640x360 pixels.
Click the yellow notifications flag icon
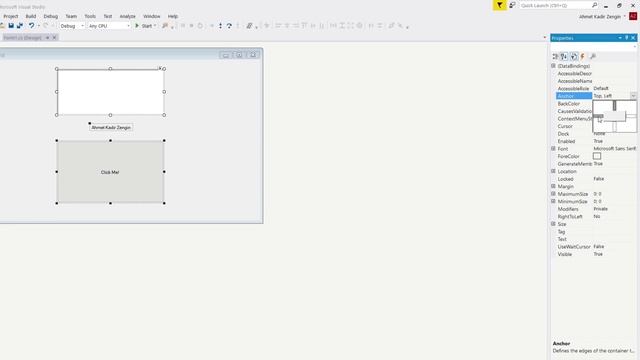click(x=500, y=5)
